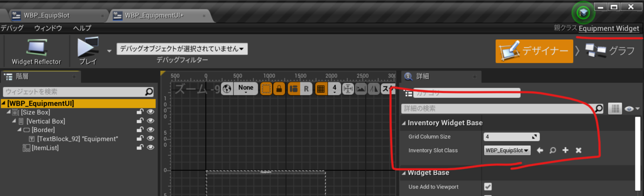The height and width of the screenshot is (196, 644).
Task: Open the ヘルプ menu
Action: pos(82,27)
